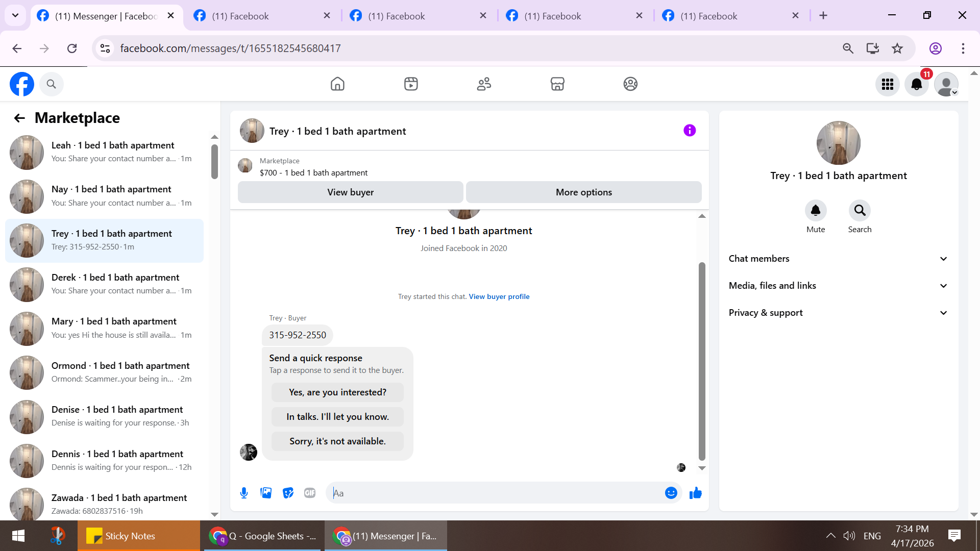Expand Chat members section

[x=838, y=259]
